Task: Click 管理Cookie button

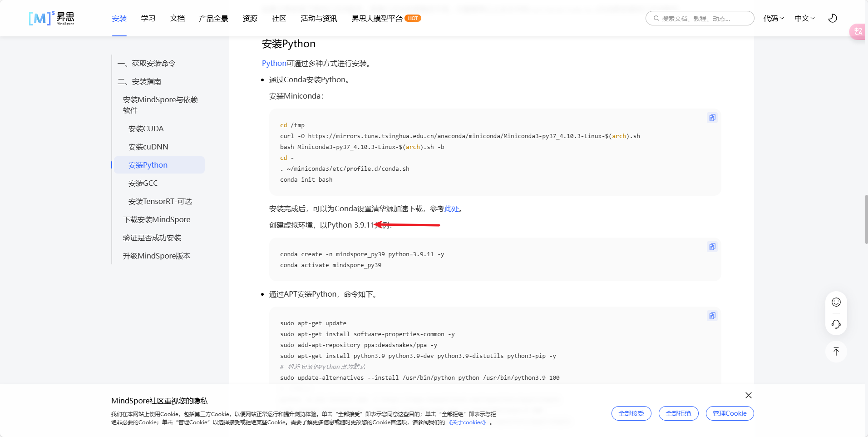Action: pos(730,413)
